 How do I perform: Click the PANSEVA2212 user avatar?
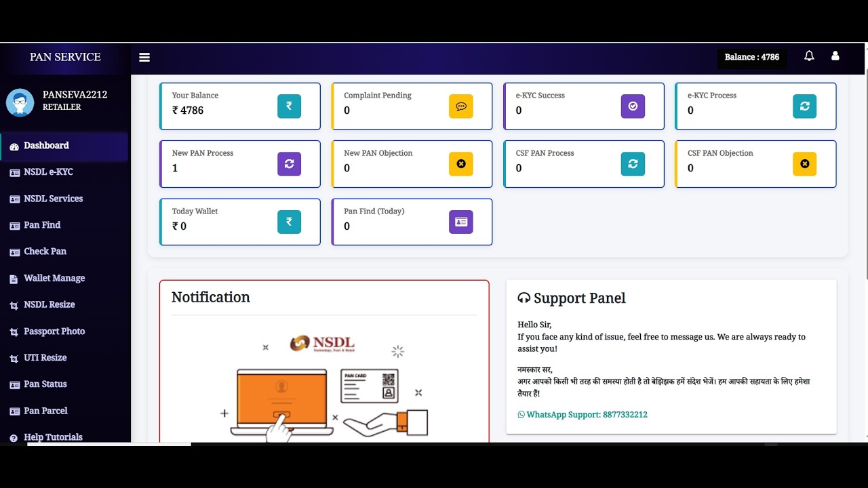tap(20, 102)
